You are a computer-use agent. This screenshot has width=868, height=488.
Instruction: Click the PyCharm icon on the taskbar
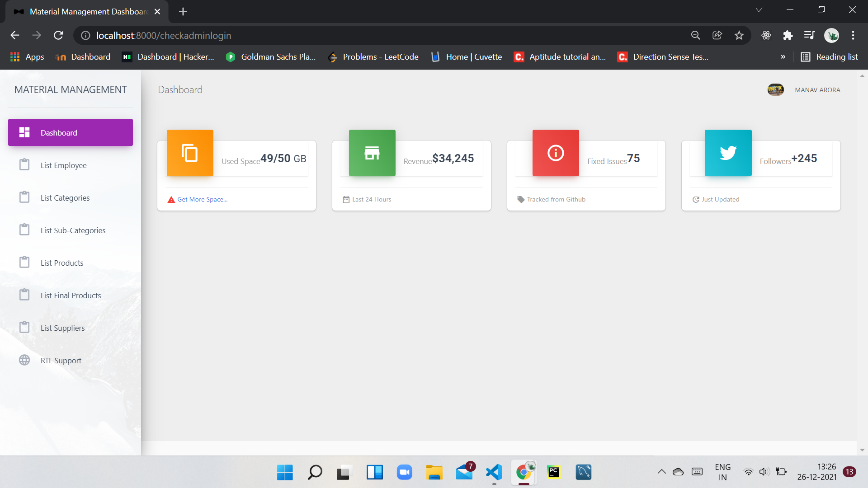[x=553, y=472]
